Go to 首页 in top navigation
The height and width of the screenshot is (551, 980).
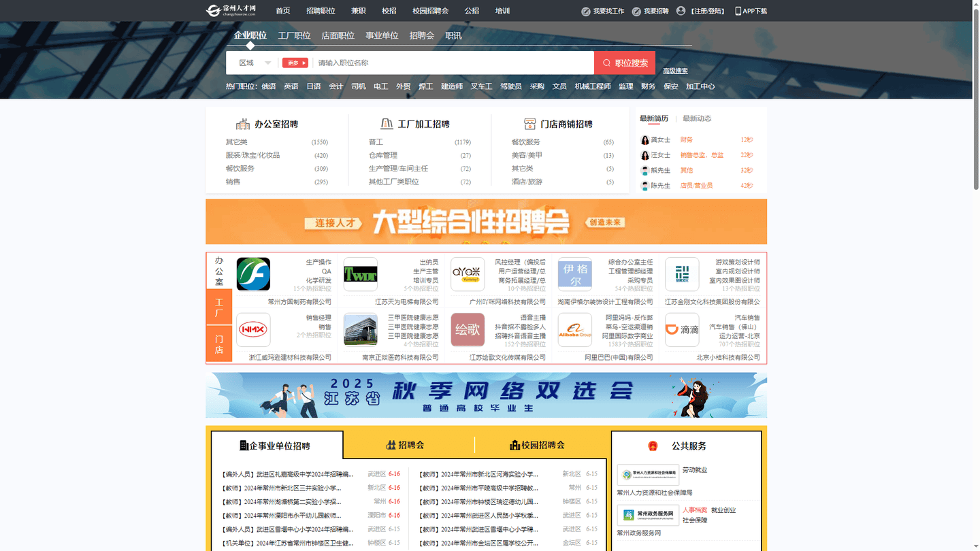tap(283, 11)
